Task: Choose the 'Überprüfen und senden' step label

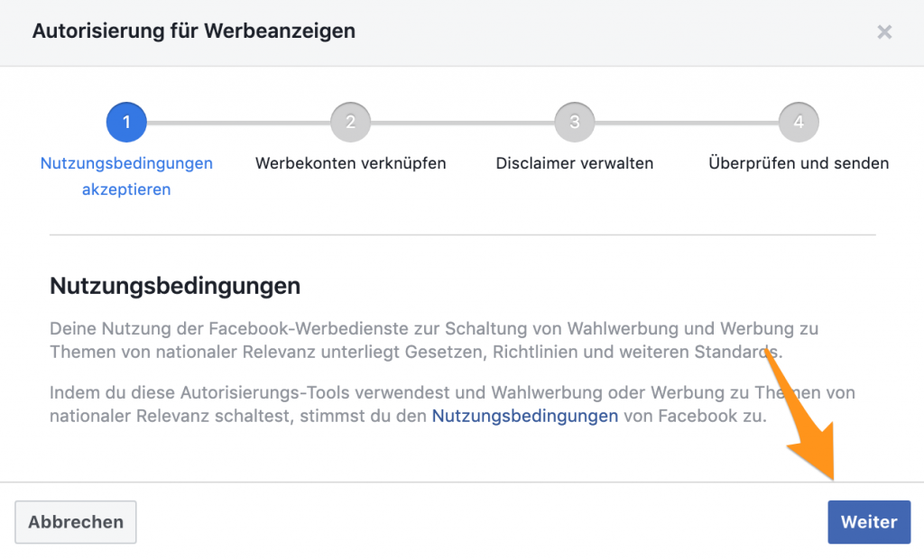Action: click(x=799, y=163)
